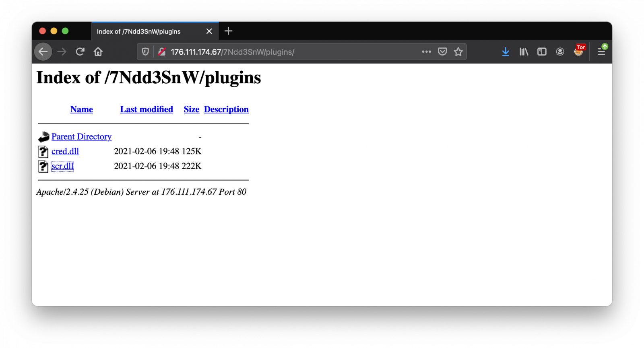This screenshot has height=348, width=644.
Task: Toggle the sidebar view
Action: (x=542, y=52)
